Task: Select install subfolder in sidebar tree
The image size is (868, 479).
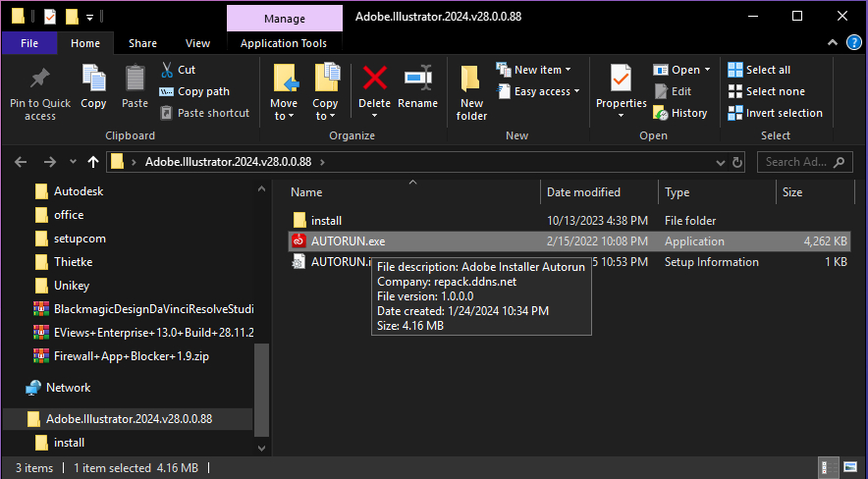Action: (x=69, y=443)
